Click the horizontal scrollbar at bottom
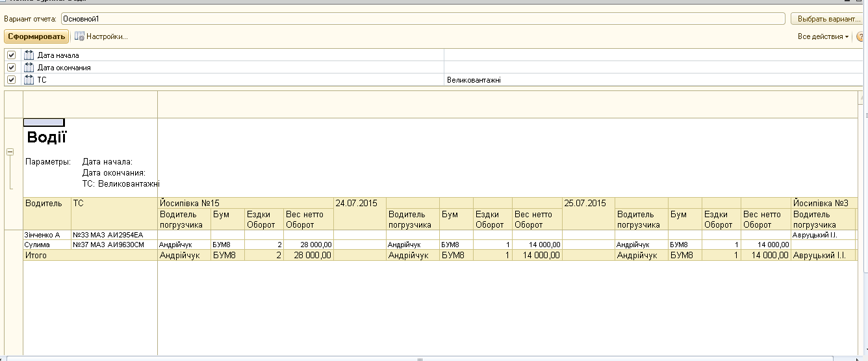Viewport: 868px width, 361px height. click(x=419, y=358)
